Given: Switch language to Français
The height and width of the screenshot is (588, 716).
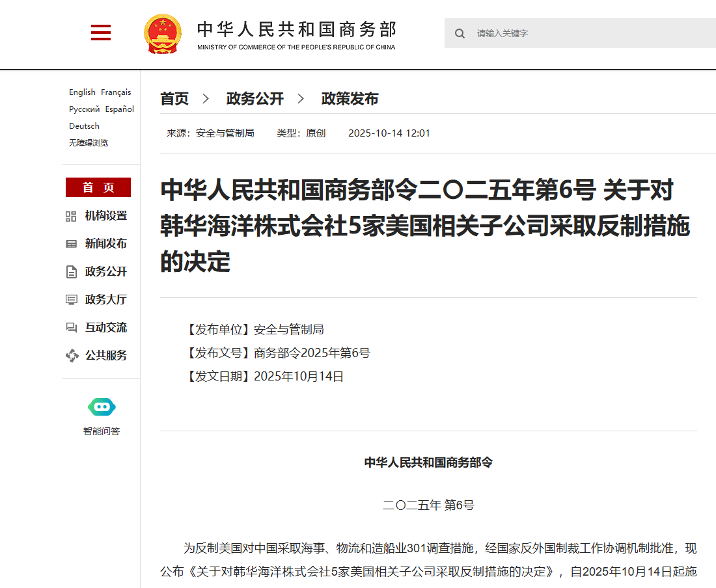Looking at the screenshot, I should 116,92.
